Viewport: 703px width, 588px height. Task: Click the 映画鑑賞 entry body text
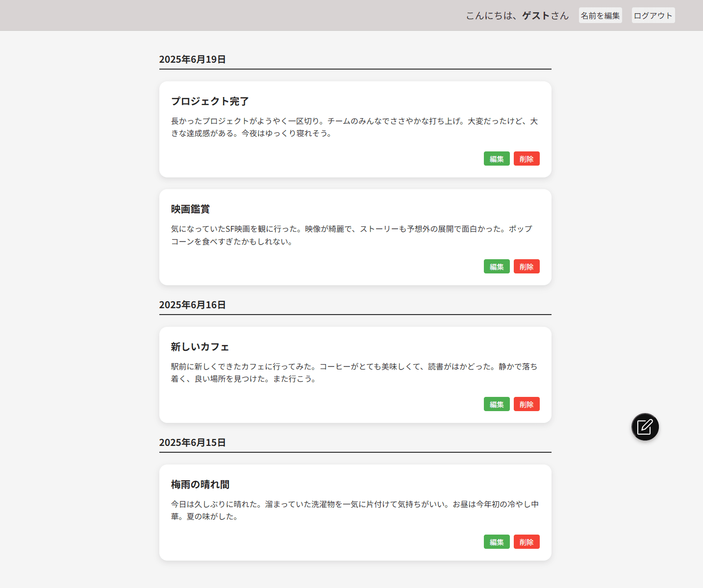(x=351, y=235)
